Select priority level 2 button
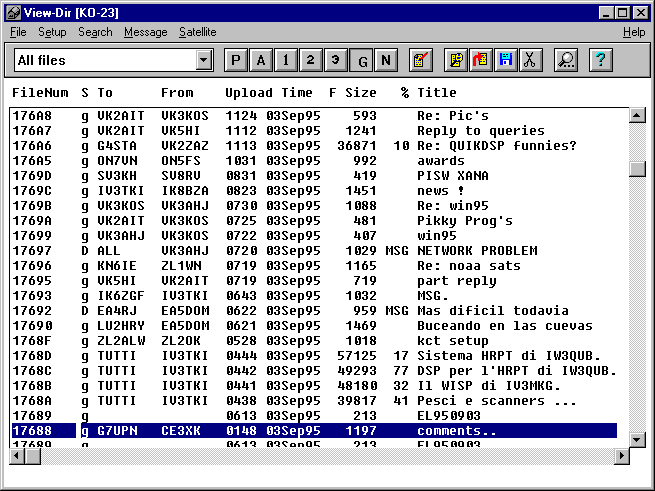Screen dimensions: 655x491 [x=311, y=60]
